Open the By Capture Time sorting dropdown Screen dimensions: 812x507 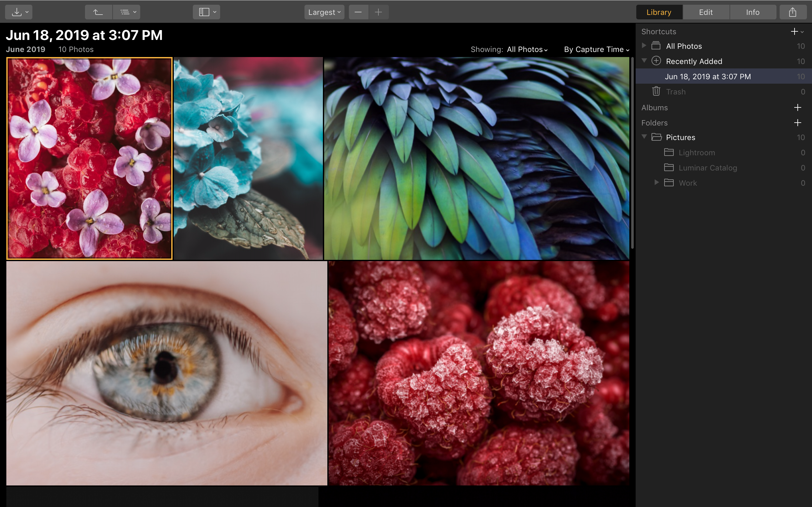596,49
